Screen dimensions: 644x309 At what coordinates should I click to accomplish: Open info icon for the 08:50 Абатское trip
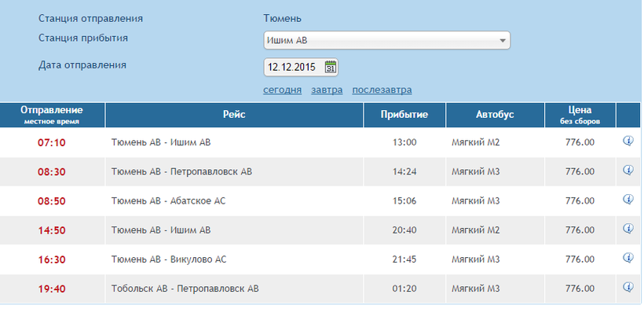coord(628,199)
